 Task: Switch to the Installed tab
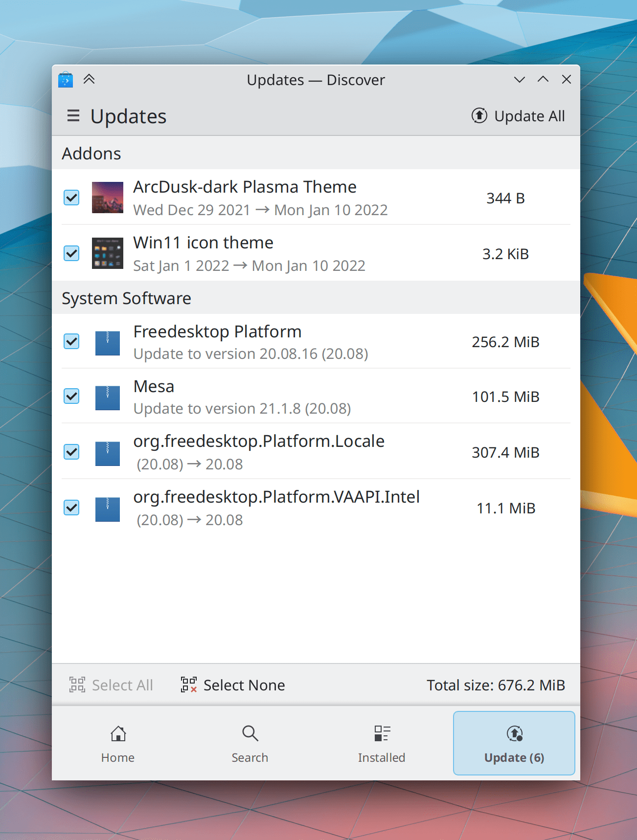tap(382, 743)
